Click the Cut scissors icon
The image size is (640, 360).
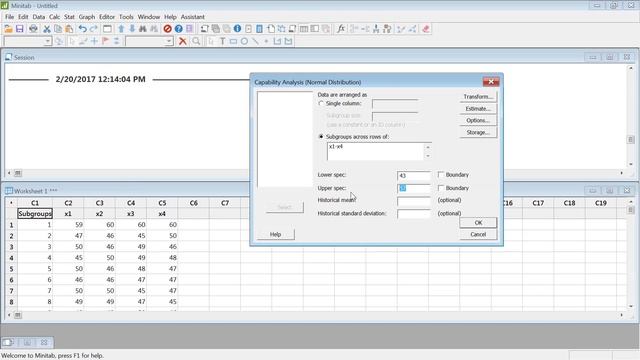[47, 29]
